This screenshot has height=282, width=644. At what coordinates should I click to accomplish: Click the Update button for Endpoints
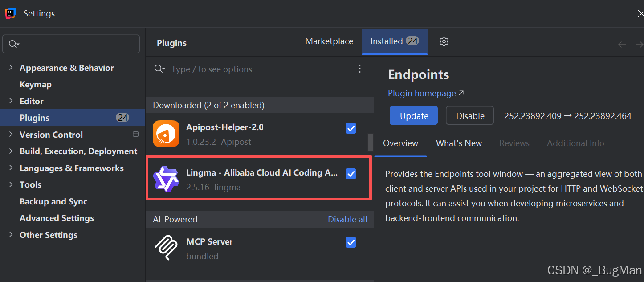[x=414, y=116]
